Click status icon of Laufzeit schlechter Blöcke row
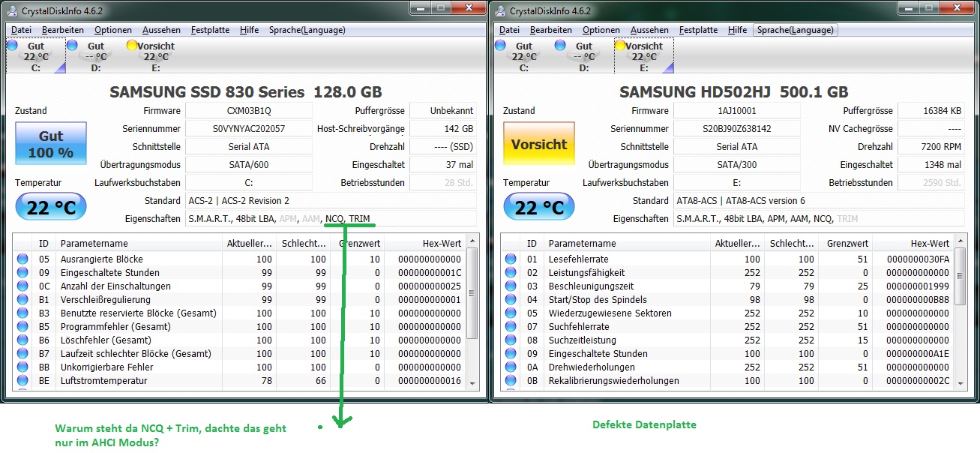This screenshot has width=980, height=453. [22, 353]
